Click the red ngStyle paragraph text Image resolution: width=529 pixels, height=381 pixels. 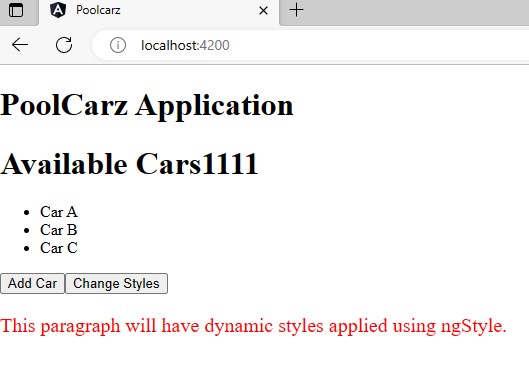[253, 326]
